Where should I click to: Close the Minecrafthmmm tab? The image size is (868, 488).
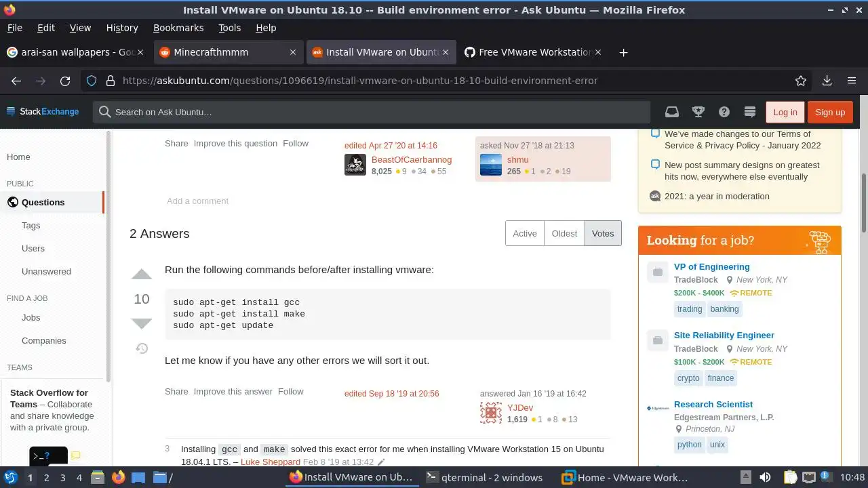293,52
